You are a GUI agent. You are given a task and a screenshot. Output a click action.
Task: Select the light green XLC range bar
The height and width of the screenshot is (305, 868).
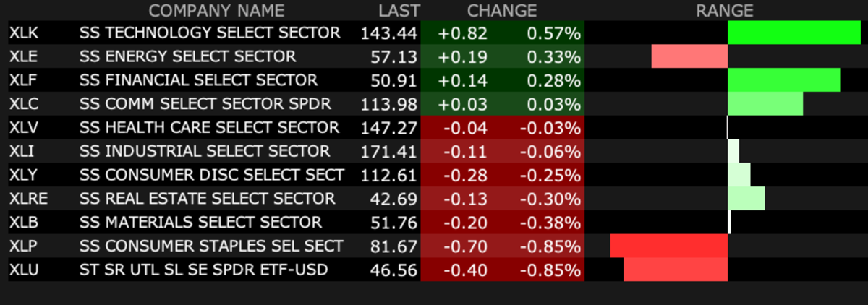tap(765, 104)
